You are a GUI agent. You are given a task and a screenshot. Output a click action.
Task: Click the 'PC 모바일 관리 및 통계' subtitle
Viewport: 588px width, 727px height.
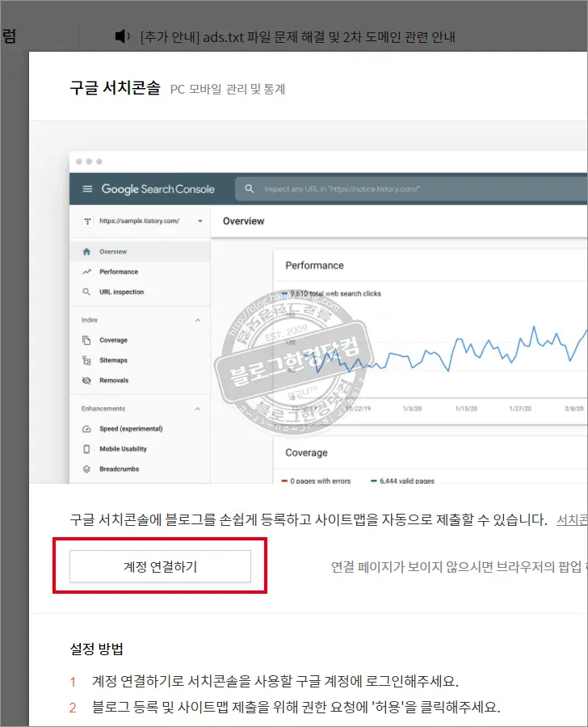point(228,89)
